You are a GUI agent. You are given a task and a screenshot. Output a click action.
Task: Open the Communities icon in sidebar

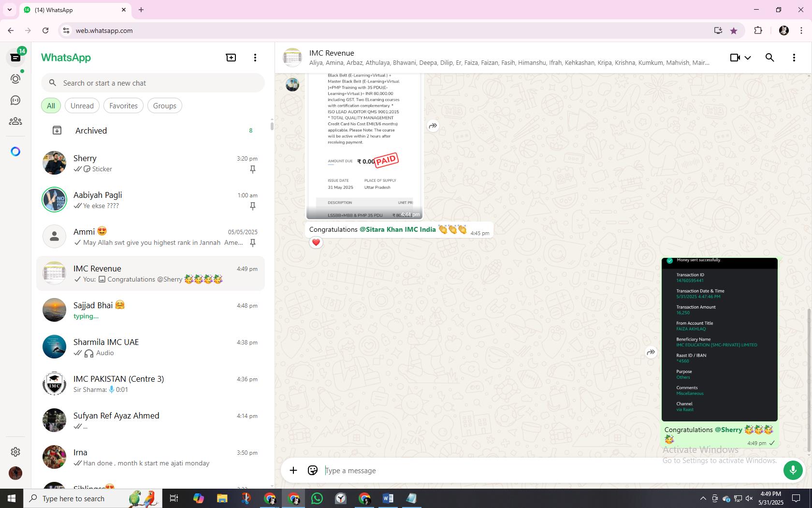[x=15, y=121]
